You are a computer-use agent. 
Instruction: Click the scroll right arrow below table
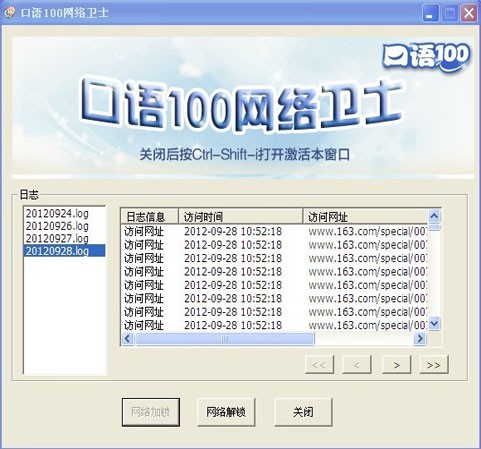pos(420,339)
